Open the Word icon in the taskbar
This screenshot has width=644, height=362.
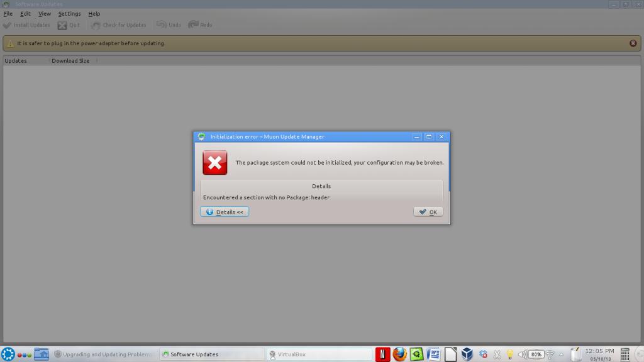[433, 354]
